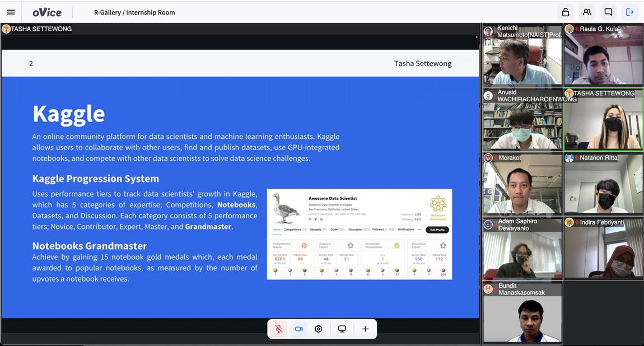Select Raula G. Kula's video tile

click(x=603, y=55)
